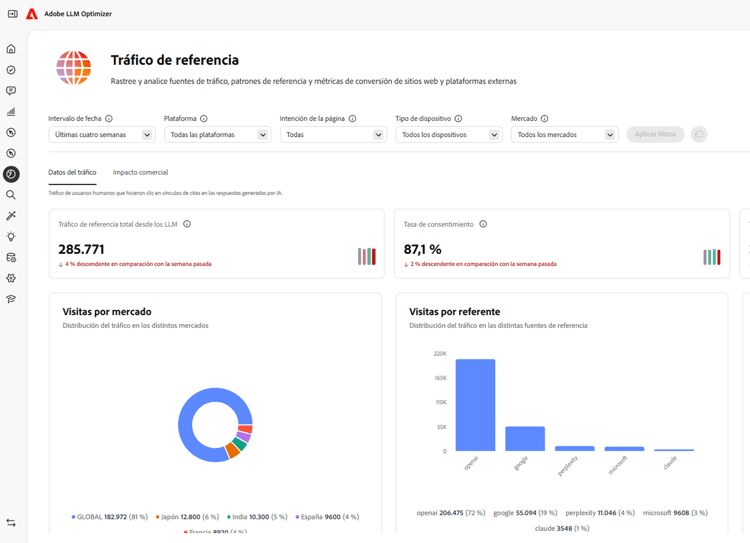Click the España 9600 legend entry

click(x=327, y=517)
